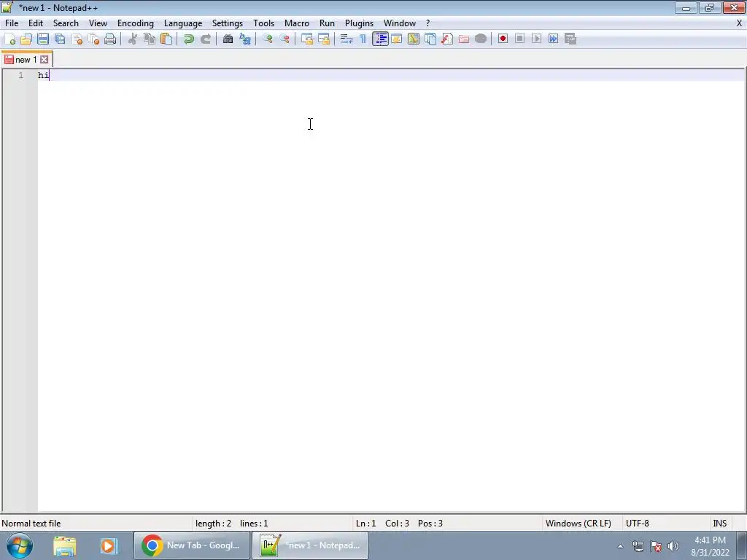Click 'Normal text file' in status bar
Screen dimensions: 747x560
(x=31, y=524)
